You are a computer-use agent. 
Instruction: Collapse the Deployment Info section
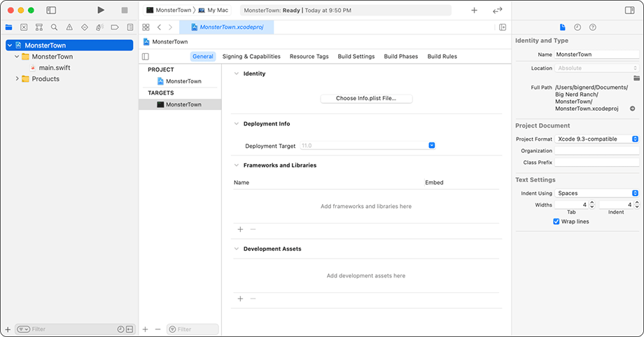coord(236,124)
